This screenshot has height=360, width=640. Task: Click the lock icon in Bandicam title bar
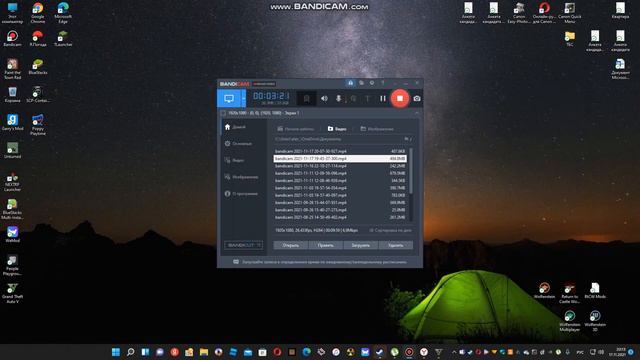click(350, 83)
